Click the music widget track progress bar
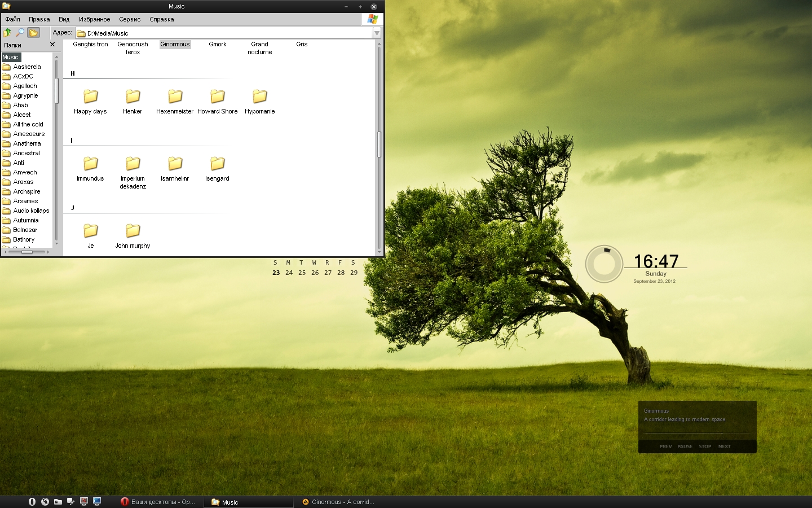The image size is (812, 508). click(x=697, y=433)
